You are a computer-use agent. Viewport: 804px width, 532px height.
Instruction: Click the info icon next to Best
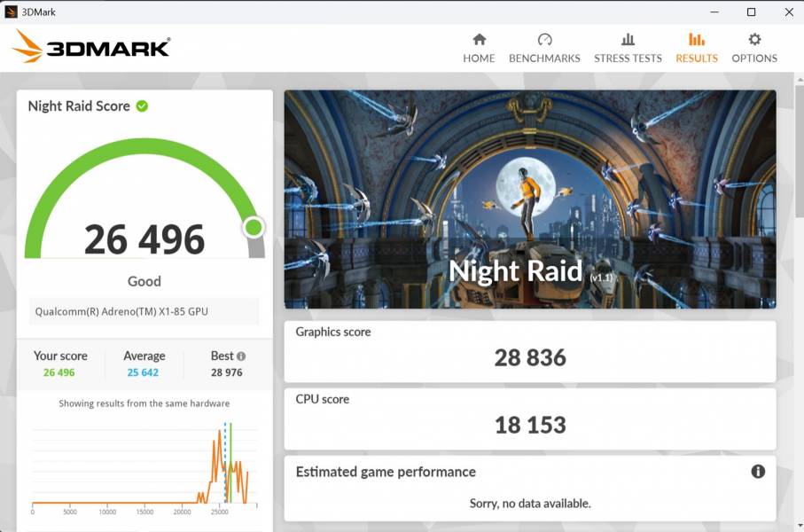tap(241, 356)
